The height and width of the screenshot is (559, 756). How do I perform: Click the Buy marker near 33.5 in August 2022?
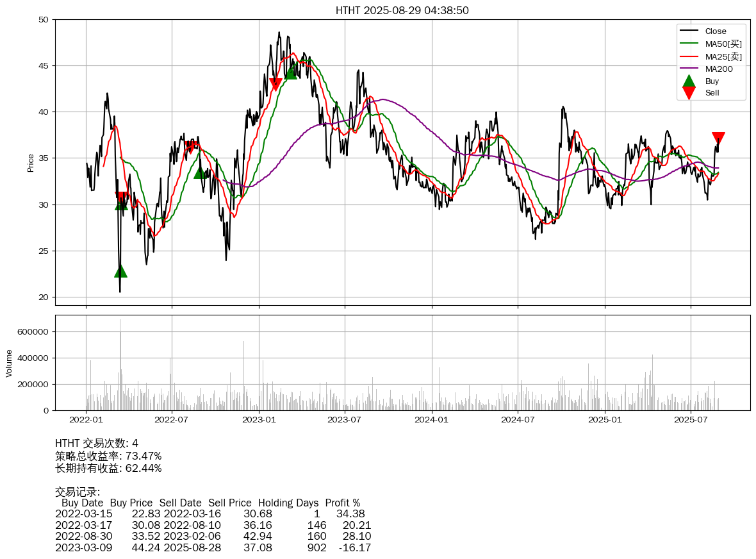point(201,172)
